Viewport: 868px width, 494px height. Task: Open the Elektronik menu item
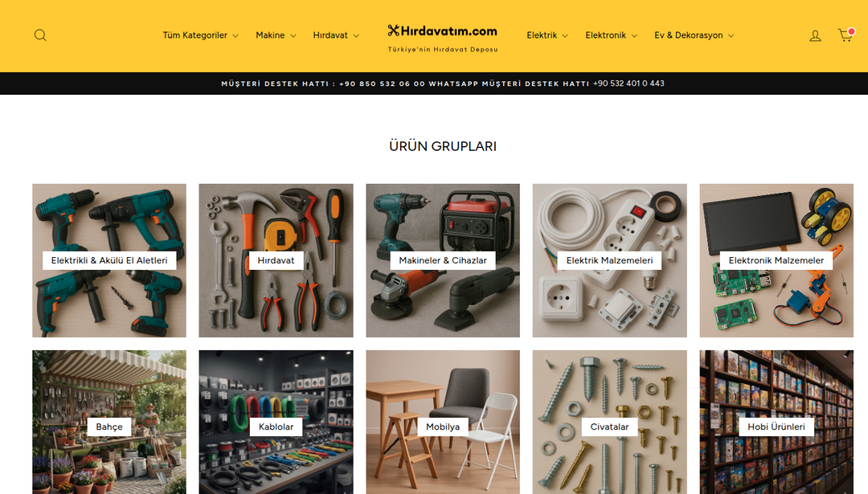click(x=611, y=35)
